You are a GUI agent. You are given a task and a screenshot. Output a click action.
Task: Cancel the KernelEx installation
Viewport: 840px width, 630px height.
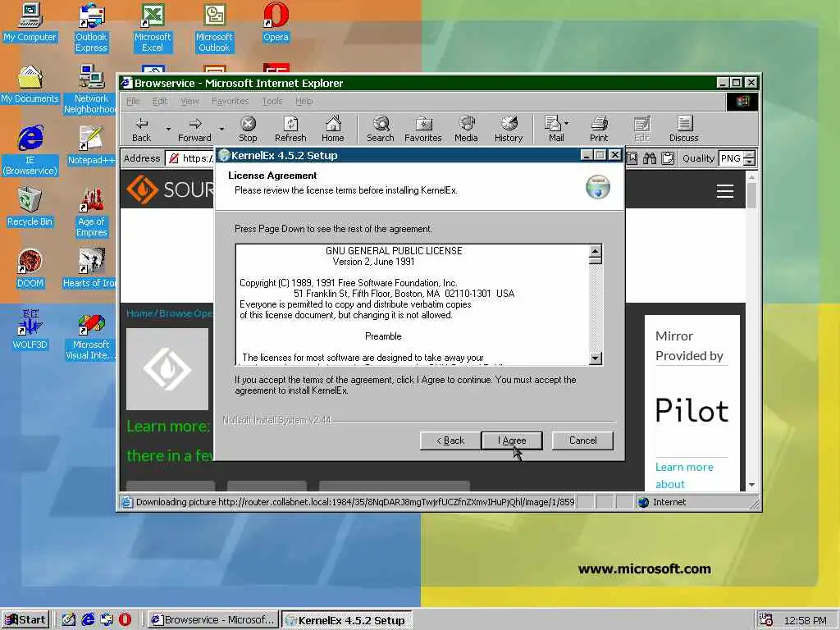tap(582, 441)
